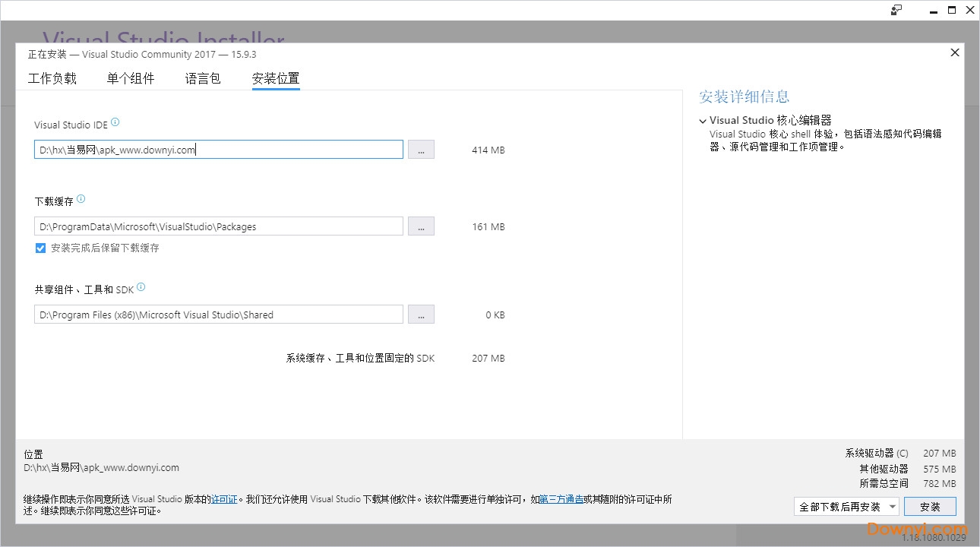This screenshot has height=547, width=980.
Task: Open the 许可证 license link
Action: [x=224, y=499]
